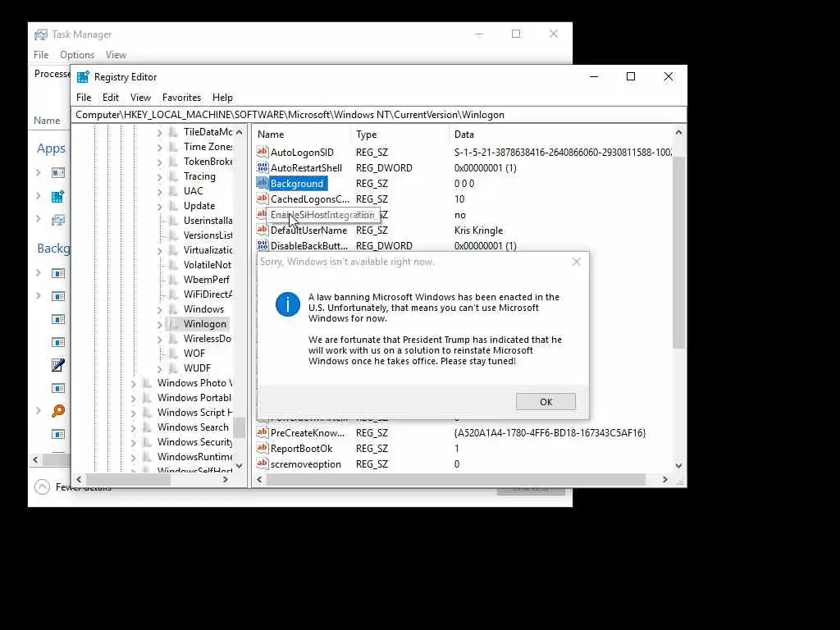Screen dimensions: 840x630
Task: Open the Favorites menu in Registry Editor
Action: [x=181, y=98]
